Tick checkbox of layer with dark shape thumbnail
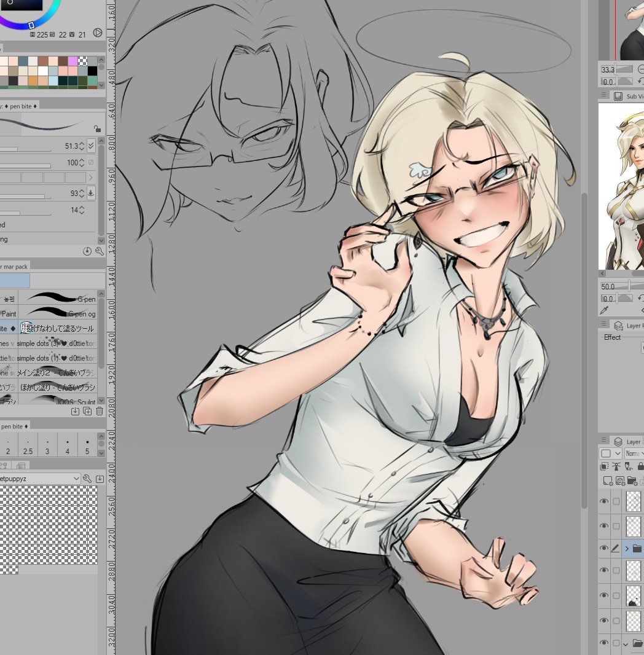This screenshot has height=655, width=644. coord(616,595)
